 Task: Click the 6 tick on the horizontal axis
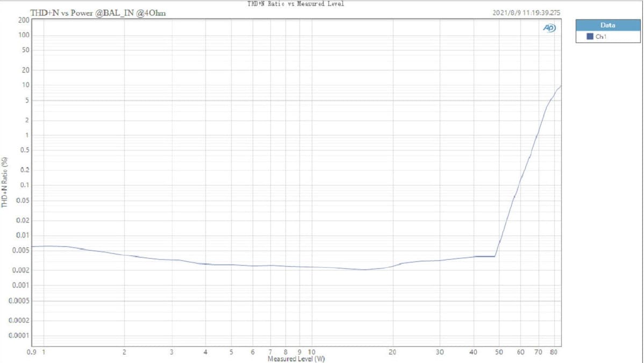point(253,352)
